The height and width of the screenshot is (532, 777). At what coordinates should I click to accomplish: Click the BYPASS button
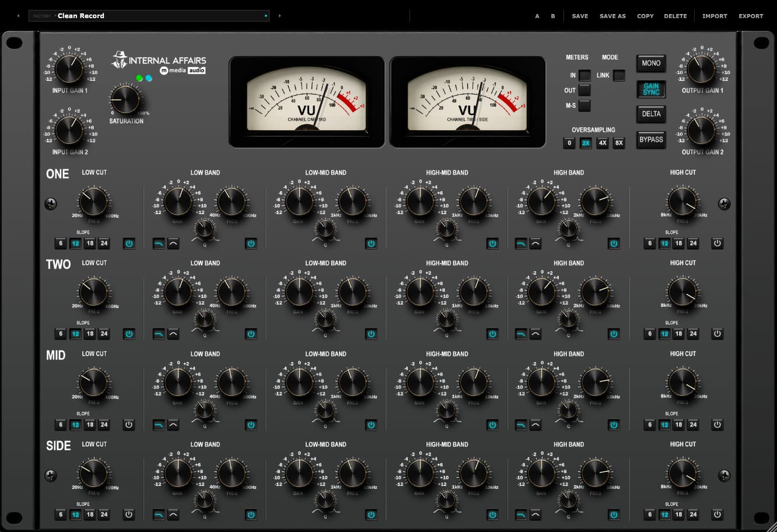651,140
